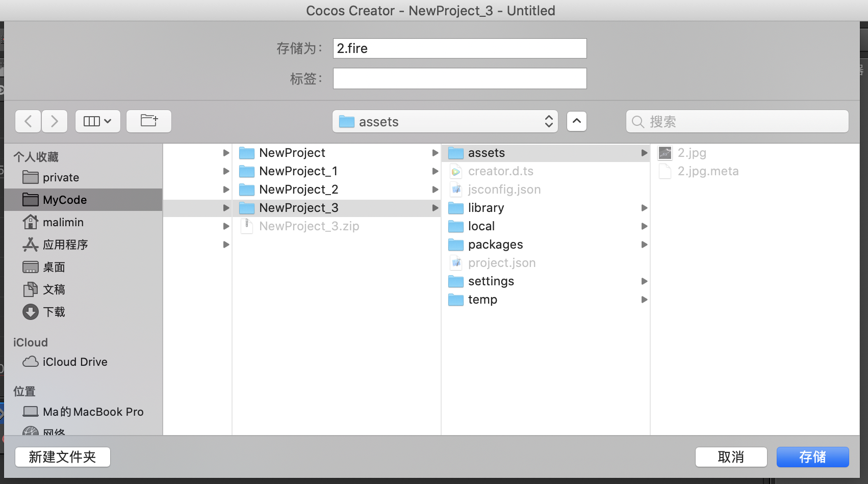Open iCloud Drive in the sidebar
The image size is (868, 484).
pos(83,362)
